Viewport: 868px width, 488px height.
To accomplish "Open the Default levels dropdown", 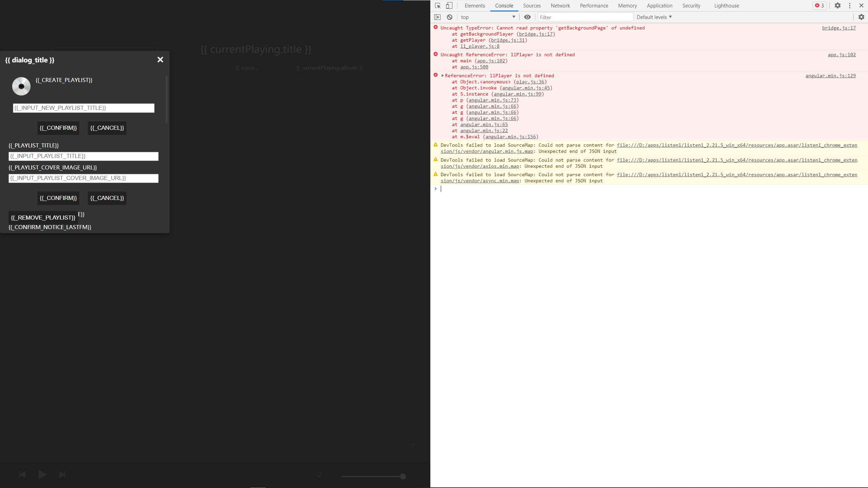I will (x=654, y=17).
